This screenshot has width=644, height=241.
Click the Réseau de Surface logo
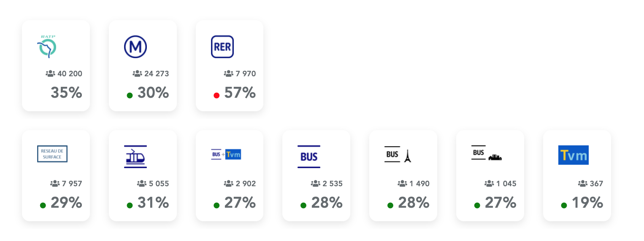pos(52,154)
